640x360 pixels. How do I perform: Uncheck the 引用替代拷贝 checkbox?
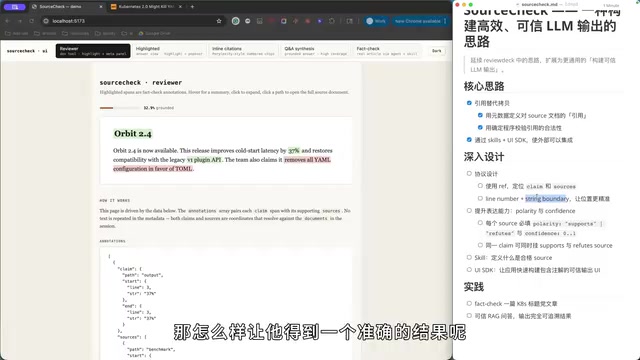(469, 103)
